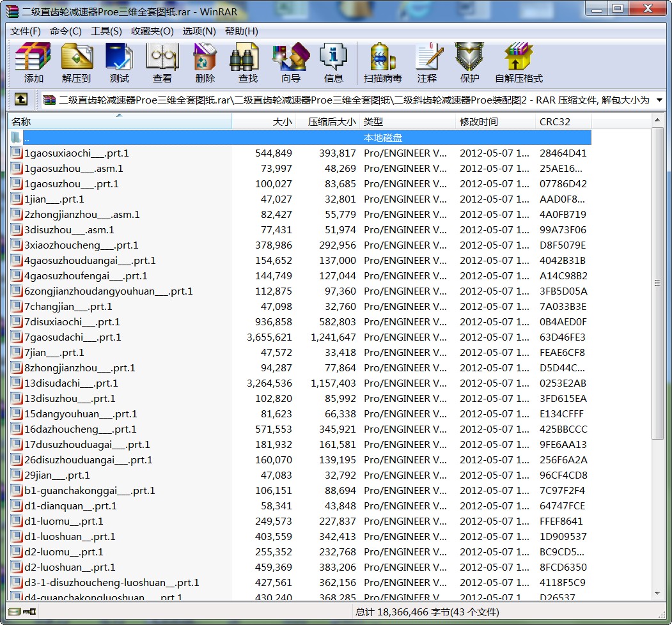Open the 查找 (Find) binoculars tool
Image resolution: width=672 pixels, height=625 pixels.
[x=248, y=63]
